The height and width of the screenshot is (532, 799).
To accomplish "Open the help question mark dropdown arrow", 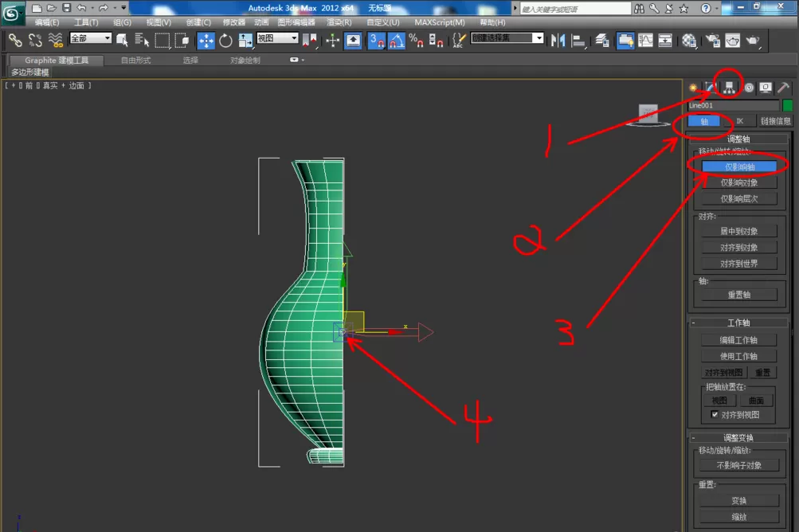I will click(716, 8).
